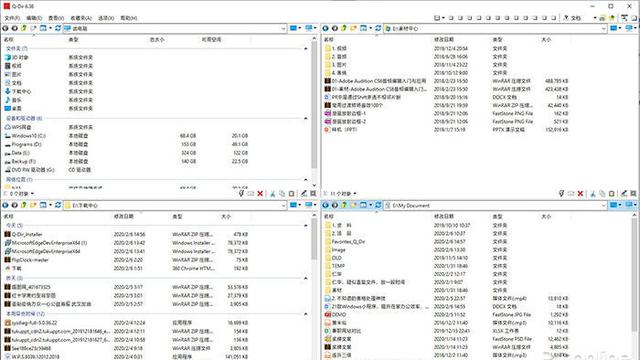
Task: Refresh the 此电脑 pane
Action: 58,28
